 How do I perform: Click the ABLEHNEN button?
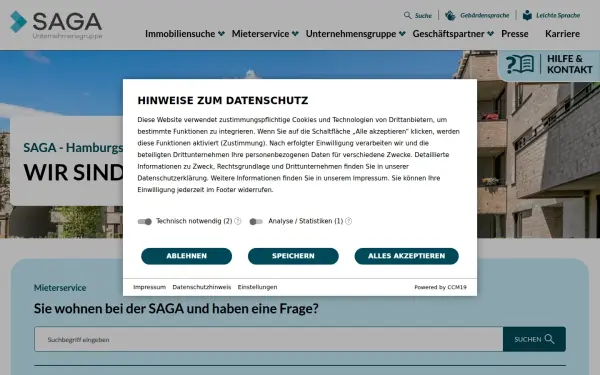point(186,256)
